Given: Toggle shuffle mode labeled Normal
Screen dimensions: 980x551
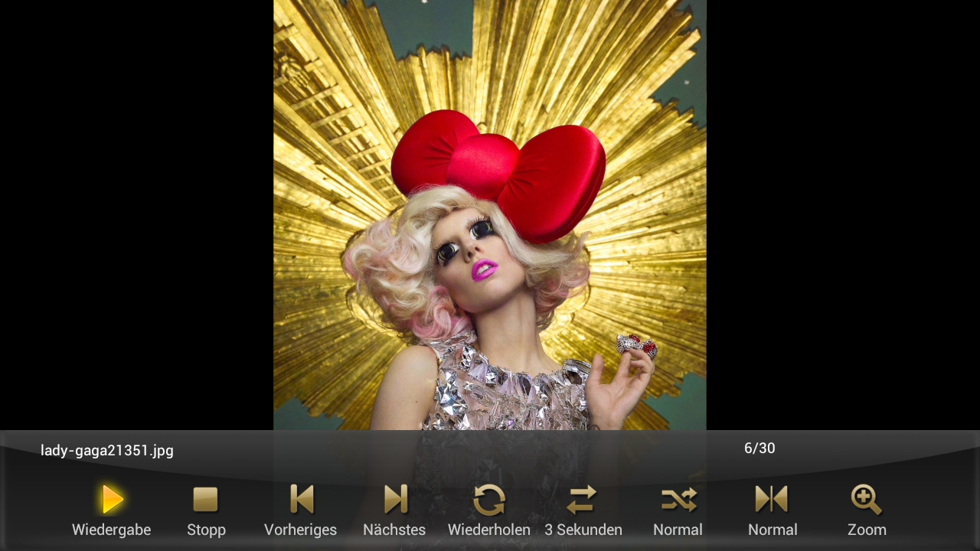Looking at the screenshot, I should click(x=678, y=500).
